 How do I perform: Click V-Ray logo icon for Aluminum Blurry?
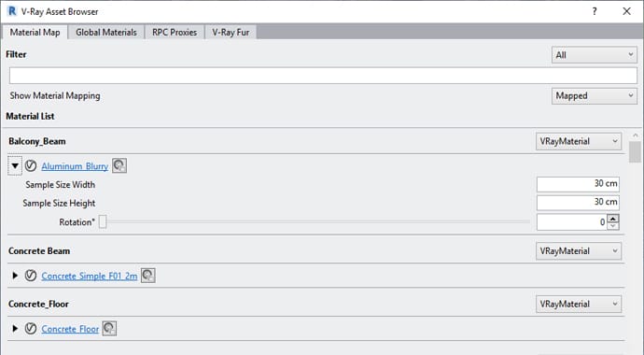coord(31,166)
